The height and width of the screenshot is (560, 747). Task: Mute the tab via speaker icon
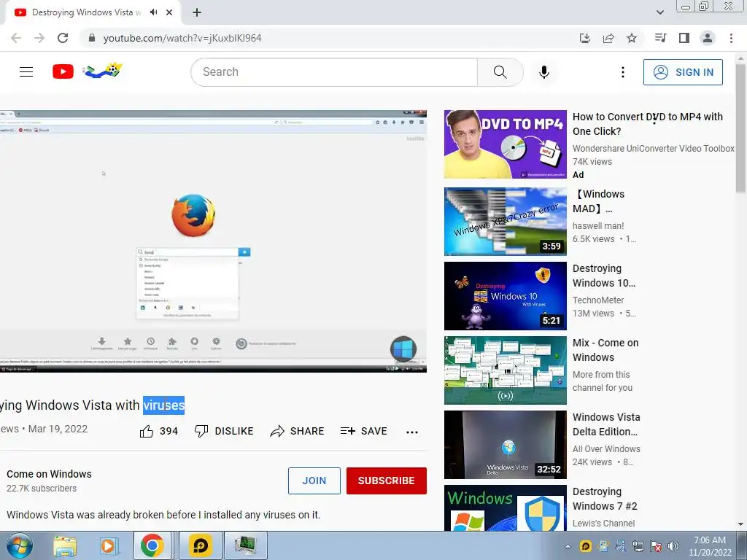[x=153, y=12]
